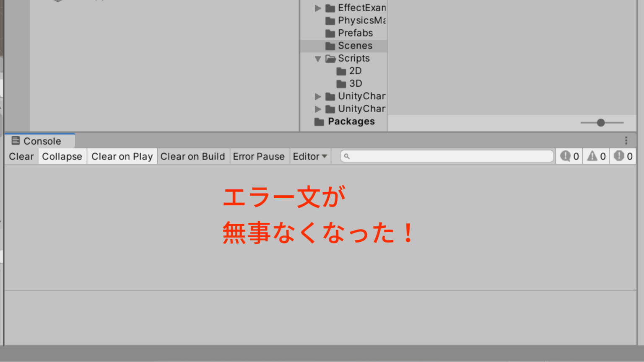Toggle the Collapse console option
This screenshot has height=362, width=644.
tap(62, 156)
